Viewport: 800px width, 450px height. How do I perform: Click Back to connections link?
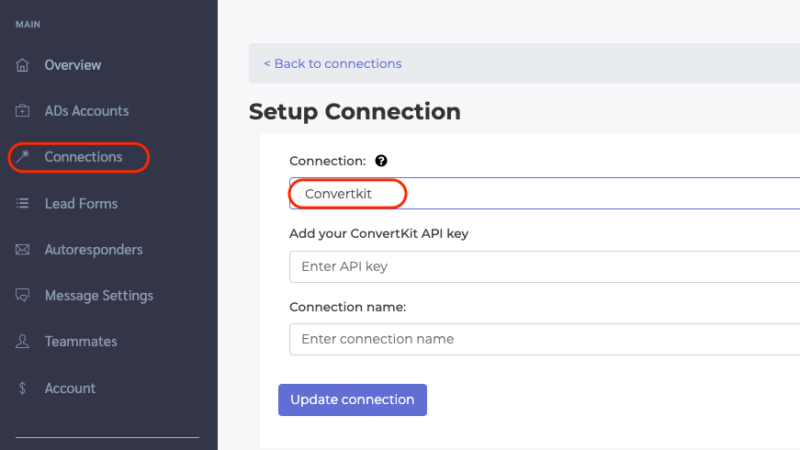333,64
